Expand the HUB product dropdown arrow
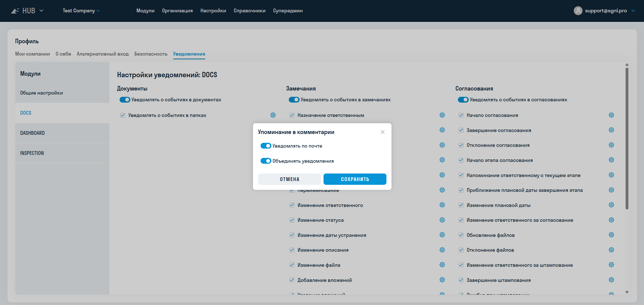The width and height of the screenshot is (644, 305). [42, 11]
